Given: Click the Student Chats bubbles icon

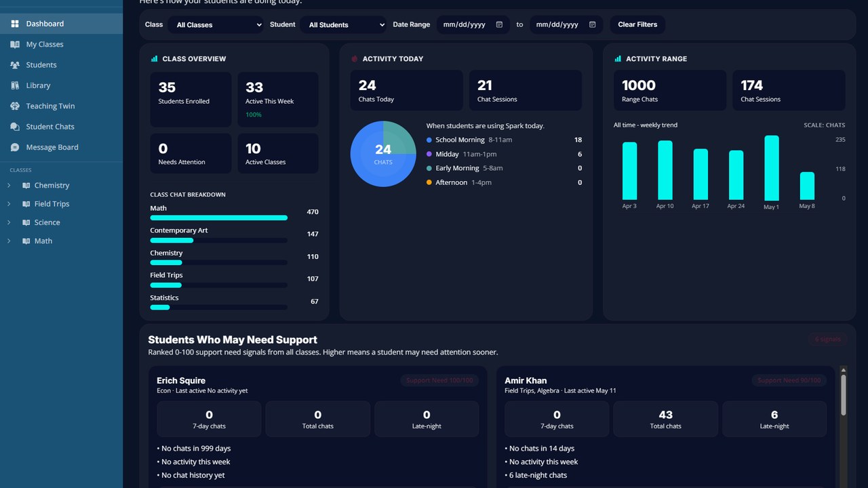Looking at the screenshot, I should point(15,127).
